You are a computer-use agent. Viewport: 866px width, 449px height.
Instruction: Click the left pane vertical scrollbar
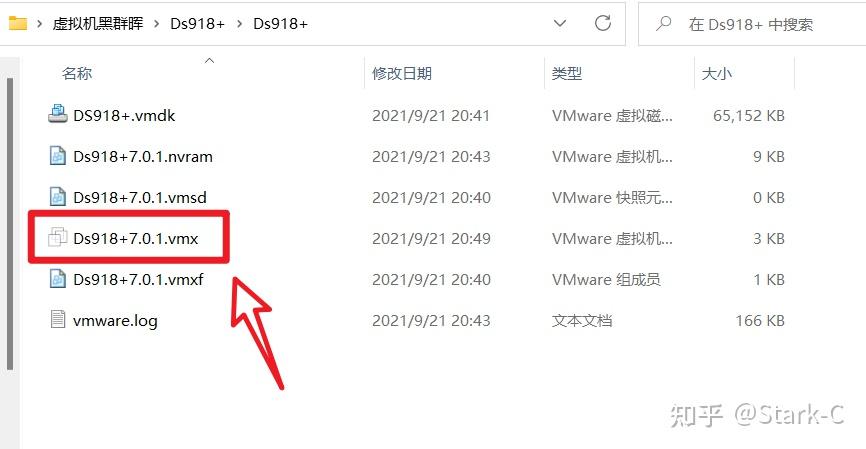pos(9,224)
